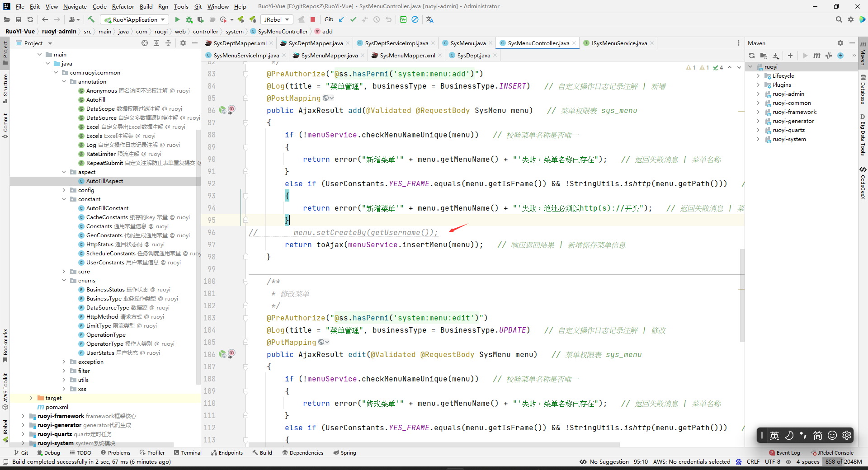868x470 pixels.
Task: Open JRebel Console button
Action: point(832,452)
